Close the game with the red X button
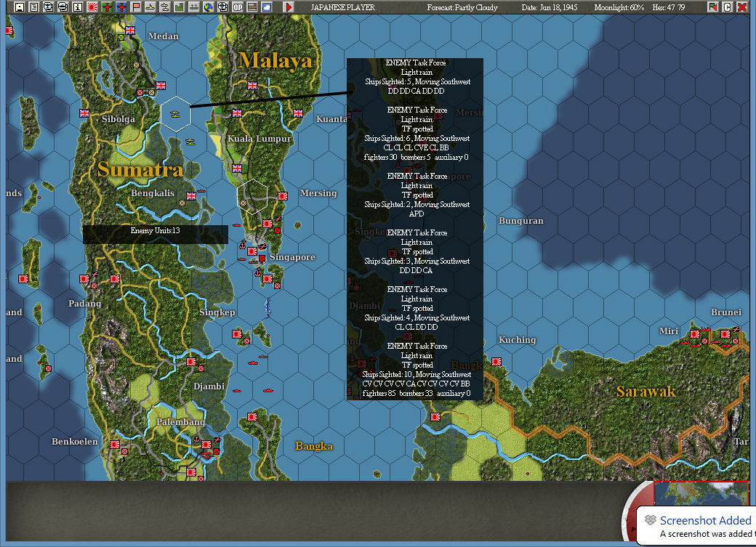756x547 pixels. tap(742, 7)
